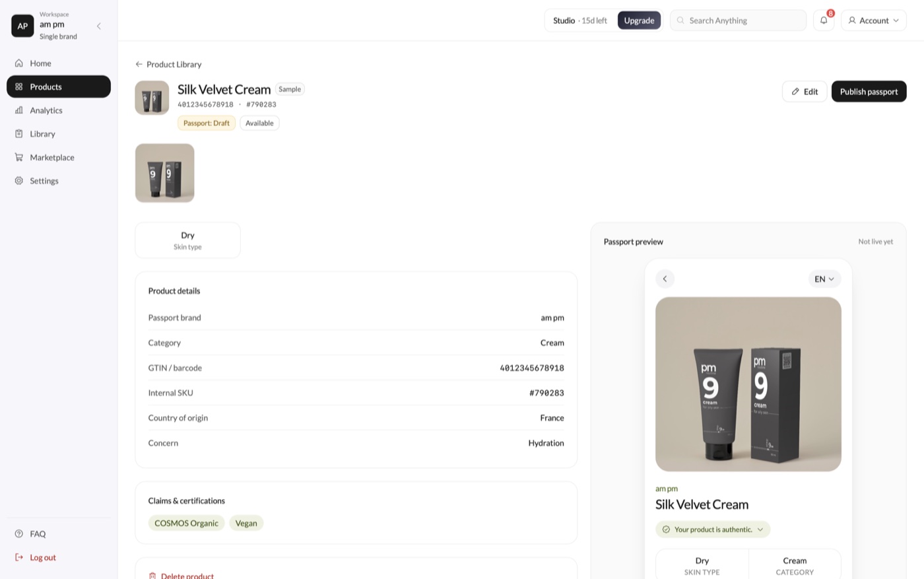The width and height of the screenshot is (924, 579).
Task: Click the Library clipboard icon
Action: pos(19,133)
